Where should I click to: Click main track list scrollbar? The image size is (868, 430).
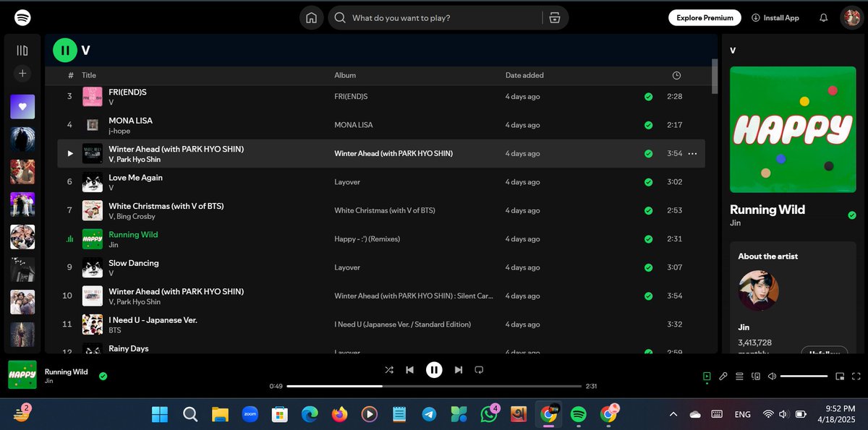coord(715,77)
